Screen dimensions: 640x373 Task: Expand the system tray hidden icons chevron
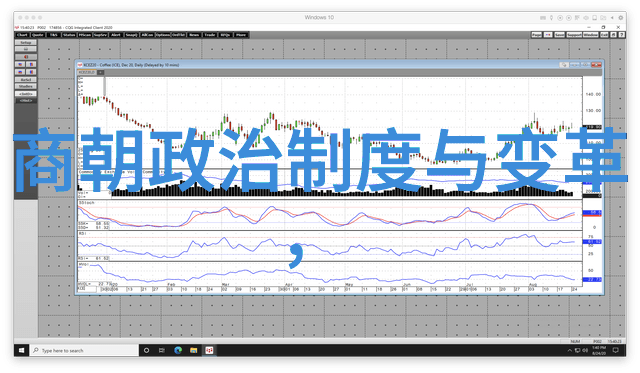pyautogui.click(x=570, y=351)
